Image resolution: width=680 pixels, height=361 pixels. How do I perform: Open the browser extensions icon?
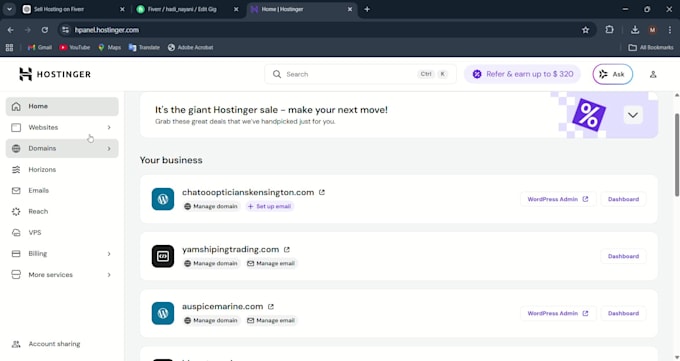pyautogui.click(x=609, y=30)
